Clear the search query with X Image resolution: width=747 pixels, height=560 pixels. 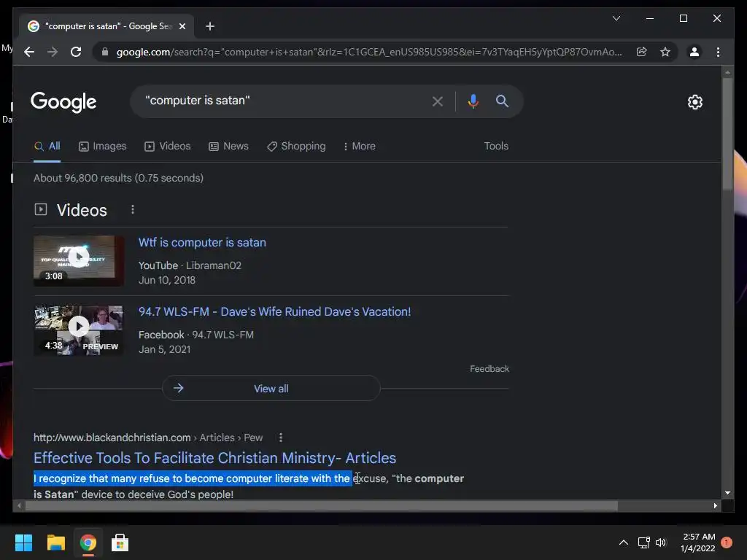click(x=438, y=101)
